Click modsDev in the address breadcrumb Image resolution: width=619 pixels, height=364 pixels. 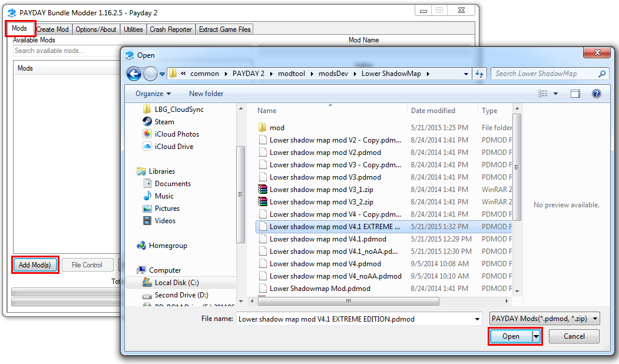333,74
